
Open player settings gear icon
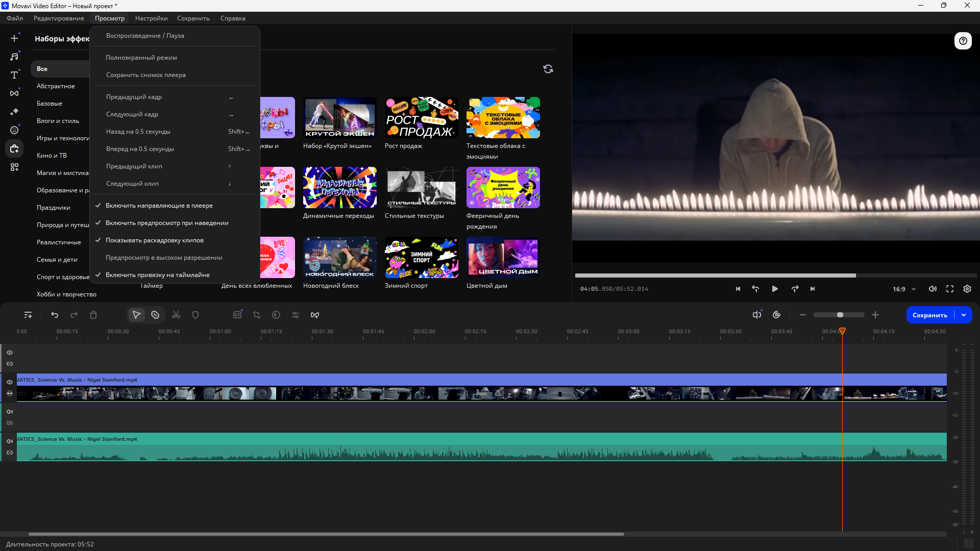[x=967, y=289]
